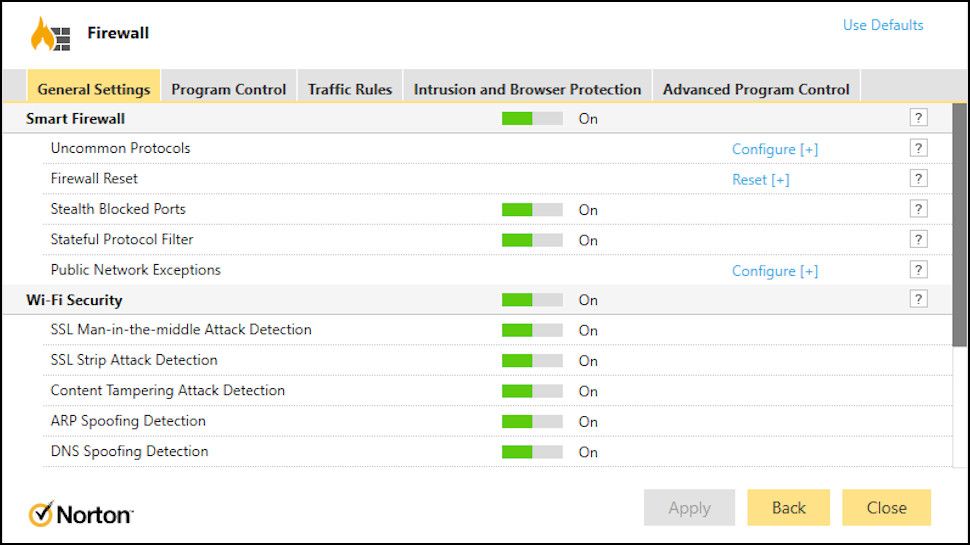
Task: Select the General Settings tab
Action: (93, 86)
